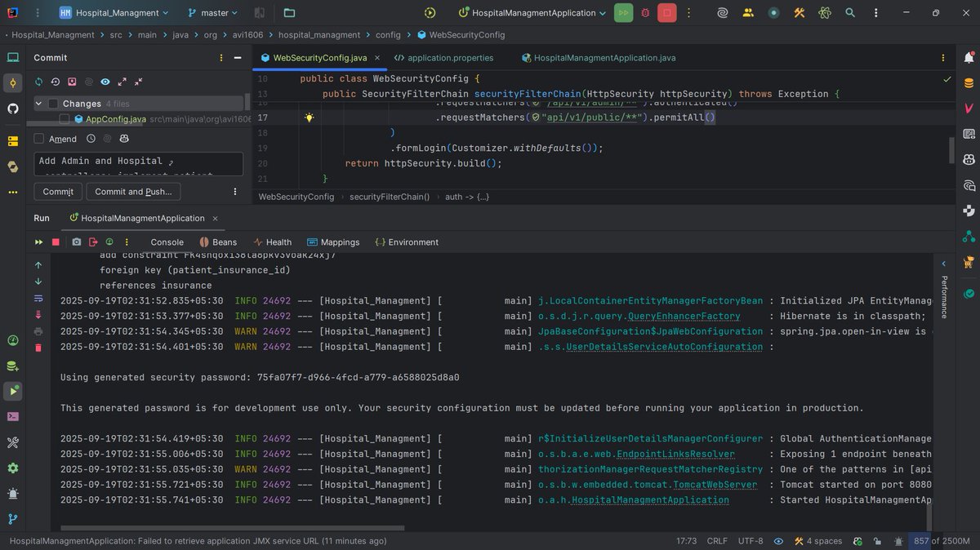980x550 pixels.
Task: Enable the Amend checkbox
Action: pos(38,139)
